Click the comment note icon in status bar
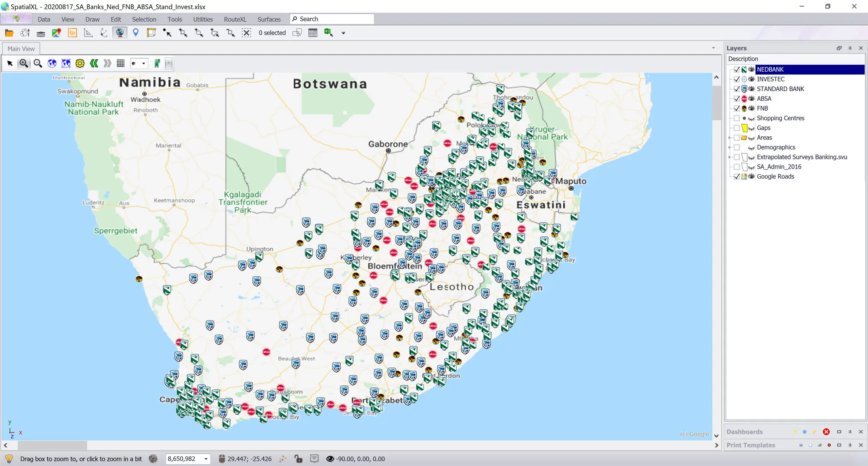Image resolution: width=868 pixels, height=466 pixels. click(315, 459)
